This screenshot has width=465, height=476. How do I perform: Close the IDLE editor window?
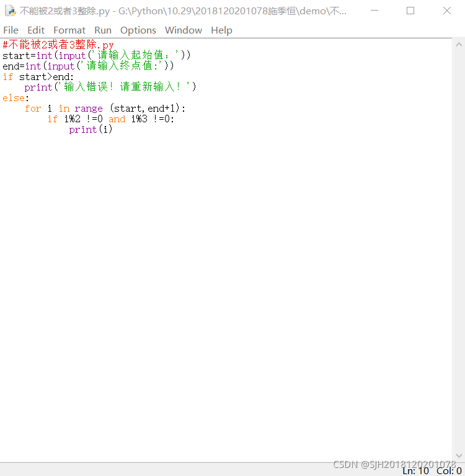[x=447, y=11]
